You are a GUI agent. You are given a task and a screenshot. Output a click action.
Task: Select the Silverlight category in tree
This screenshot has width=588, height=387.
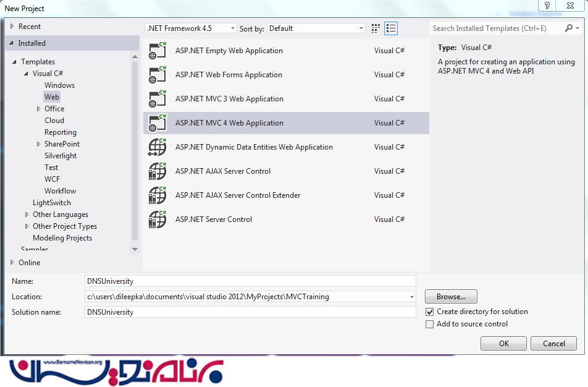click(x=61, y=156)
